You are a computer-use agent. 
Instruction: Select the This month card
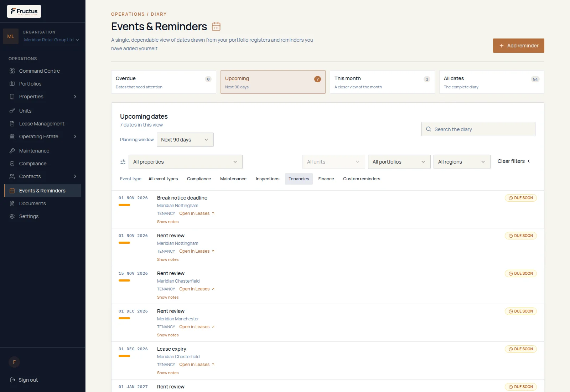[382, 82]
